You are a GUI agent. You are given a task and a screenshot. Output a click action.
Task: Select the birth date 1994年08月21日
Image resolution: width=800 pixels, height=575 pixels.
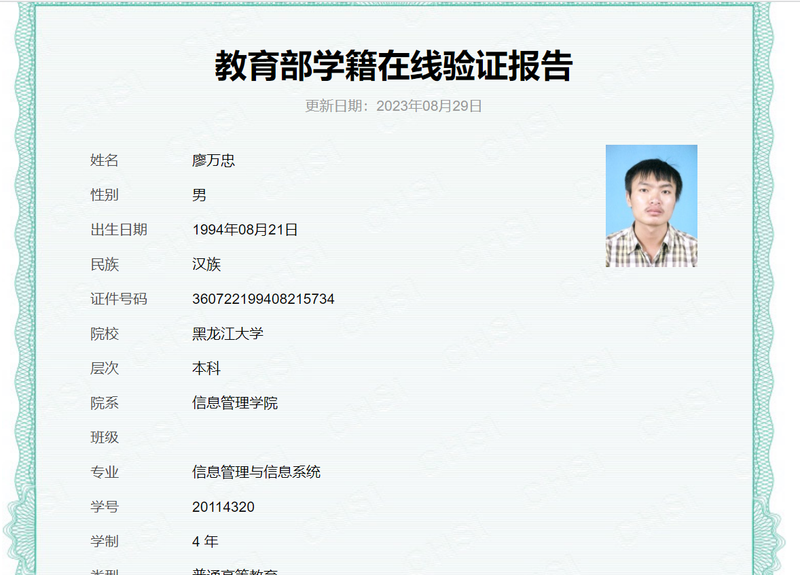pos(245,230)
